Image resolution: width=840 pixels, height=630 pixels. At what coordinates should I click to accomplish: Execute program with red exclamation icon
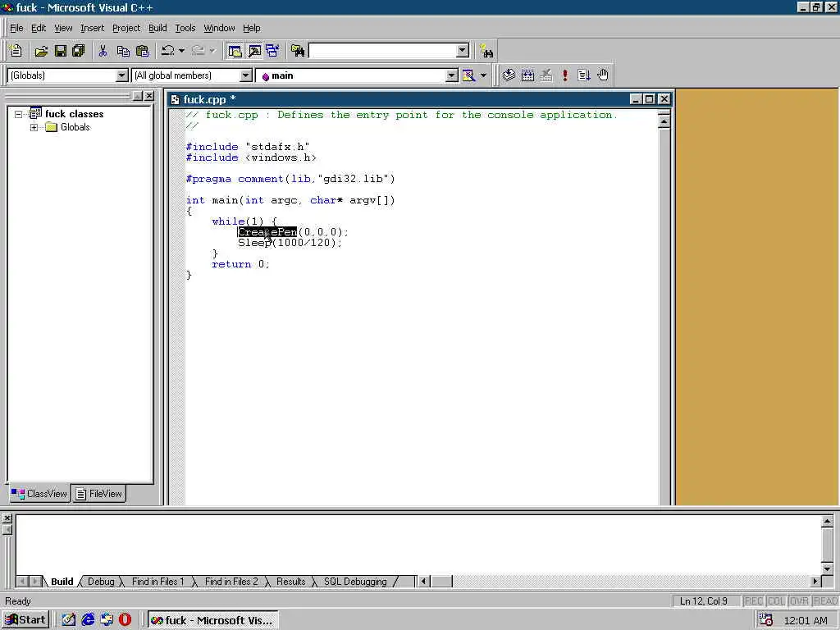coord(564,75)
